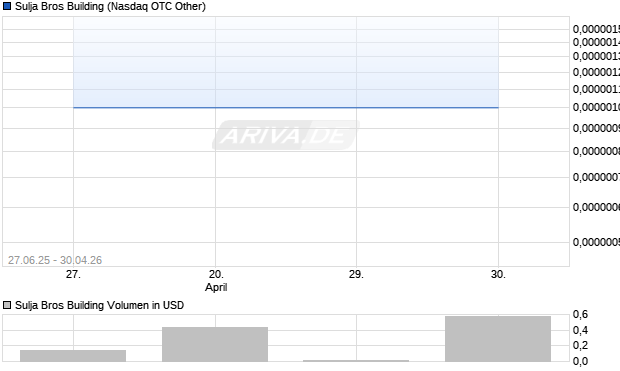The image size is (620, 371).
Task: Click the x-axis label 20.
Action: (216, 274)
